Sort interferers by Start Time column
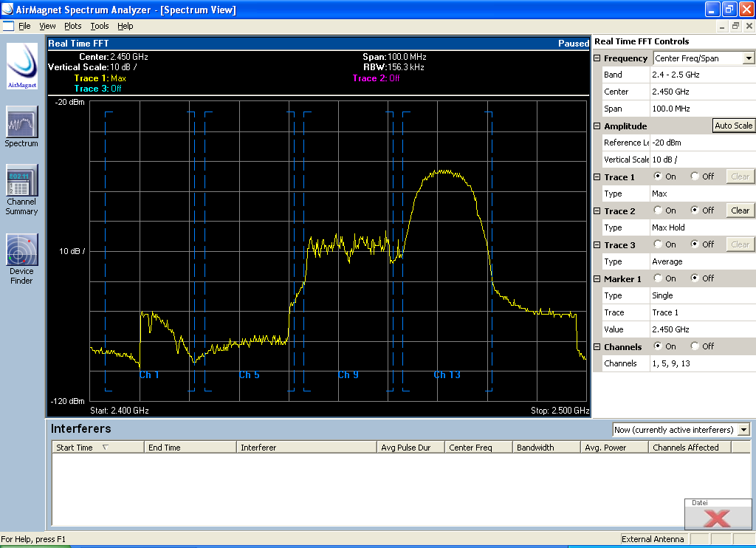Screen dimensions: 756x548 coord(98,447)
